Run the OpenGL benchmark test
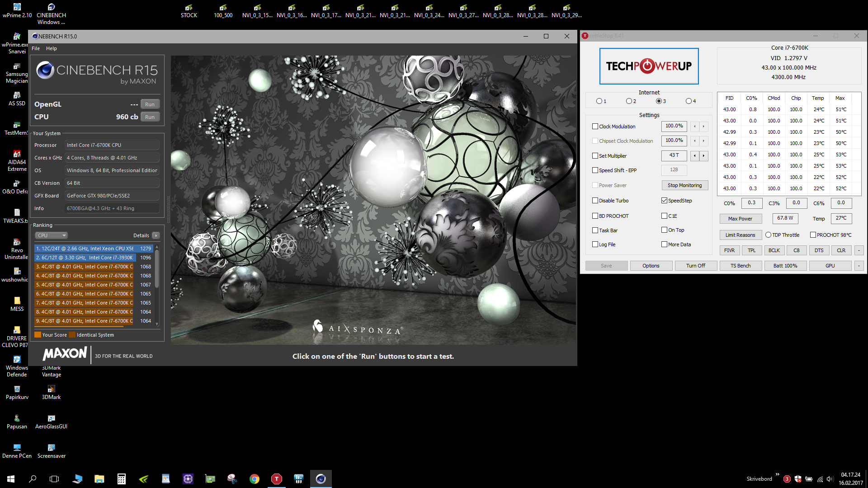The width and height of the screenshot is (868, 488). tap(150, 104)
